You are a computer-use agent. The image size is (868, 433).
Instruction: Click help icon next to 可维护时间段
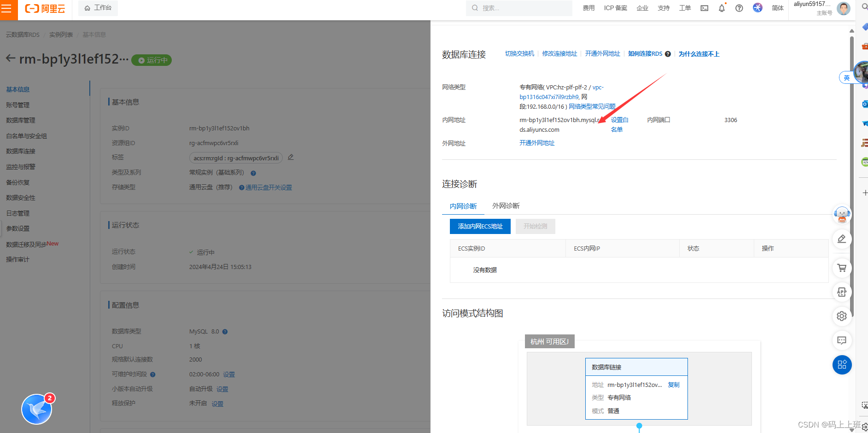pos(153,374)
